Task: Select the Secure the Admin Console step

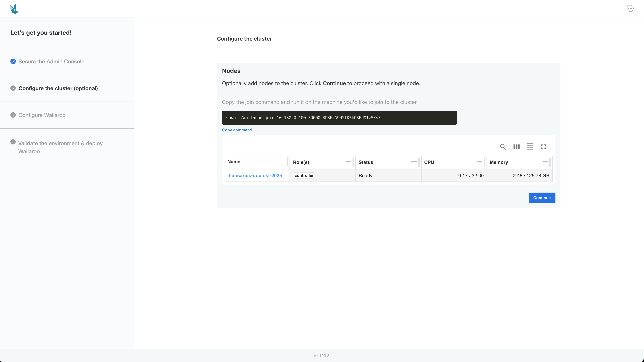Action: [x=51, y=62]
